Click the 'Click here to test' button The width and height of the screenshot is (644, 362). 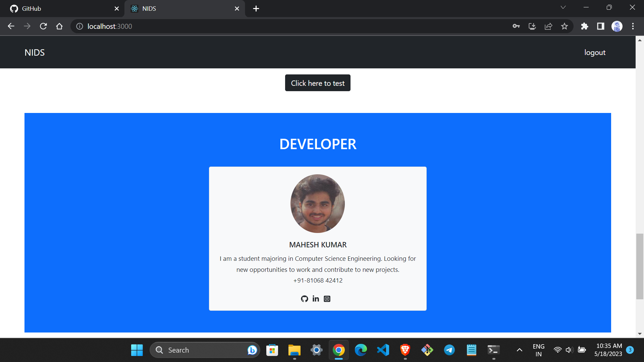[318, 83]
